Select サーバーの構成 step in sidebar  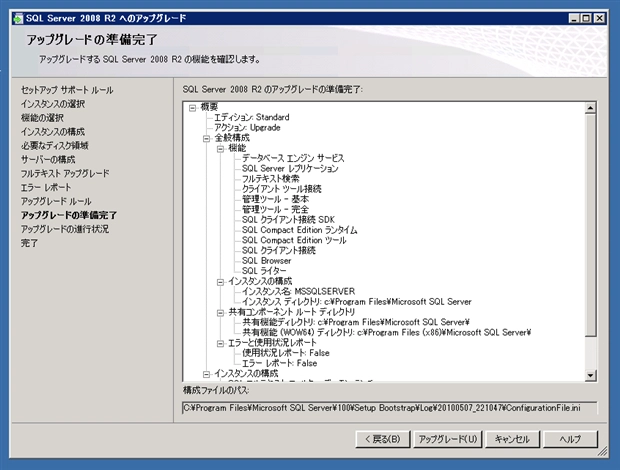(x=48, y=159)
